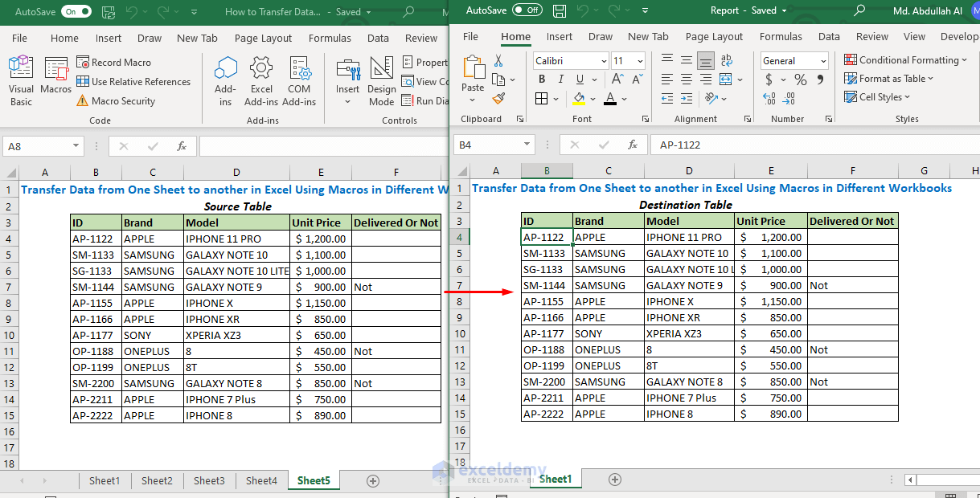Click the Wrap Text icon
Image resolution: width=980 pixels, height=498 pixels.
727,60
